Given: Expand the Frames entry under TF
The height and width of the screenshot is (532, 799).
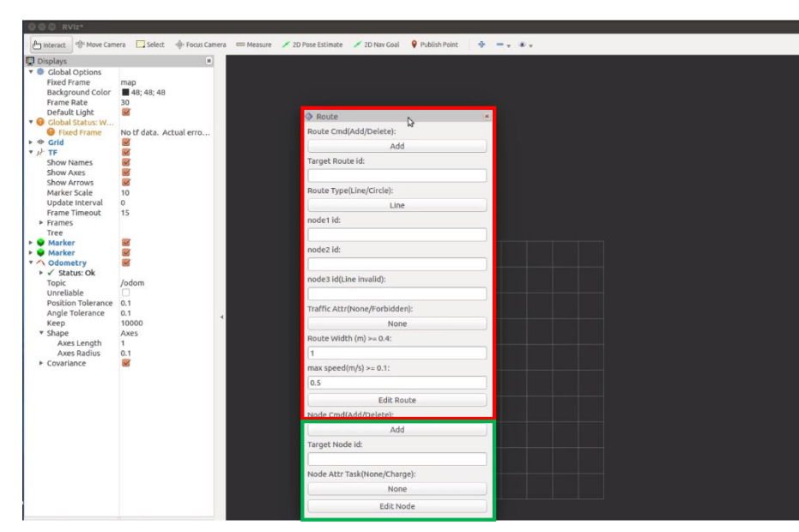Looking at the screenshot, I should (41, 223).
